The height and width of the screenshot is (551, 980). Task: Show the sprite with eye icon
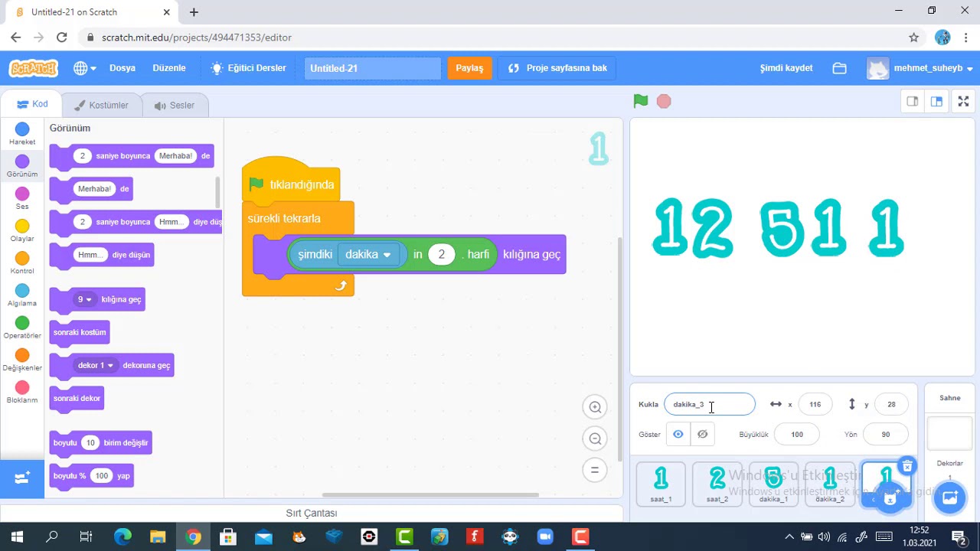tap(678, 434)
